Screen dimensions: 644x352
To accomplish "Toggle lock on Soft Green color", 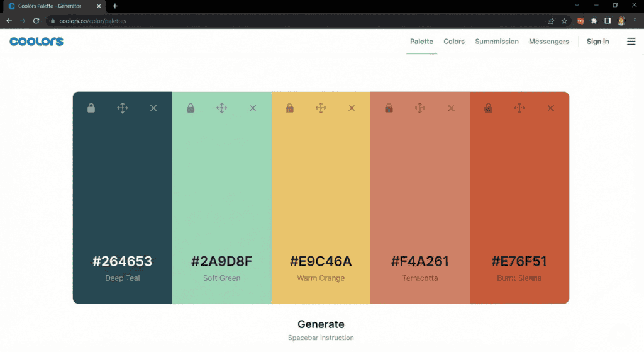I will (x=191, y=108).
